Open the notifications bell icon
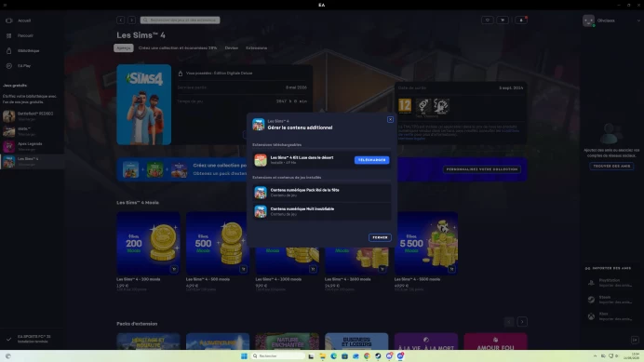The height and width of the screenshot is (362, 644). 521,20
